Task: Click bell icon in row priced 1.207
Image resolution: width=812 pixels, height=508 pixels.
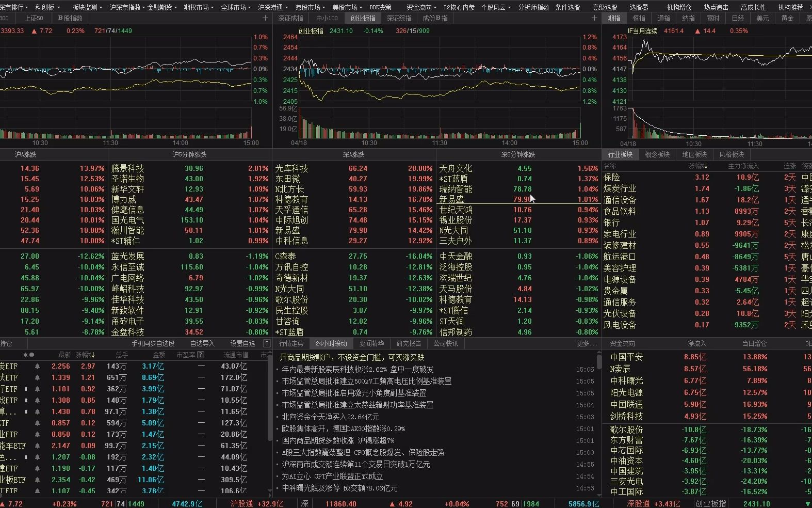Action: [38, 457]
